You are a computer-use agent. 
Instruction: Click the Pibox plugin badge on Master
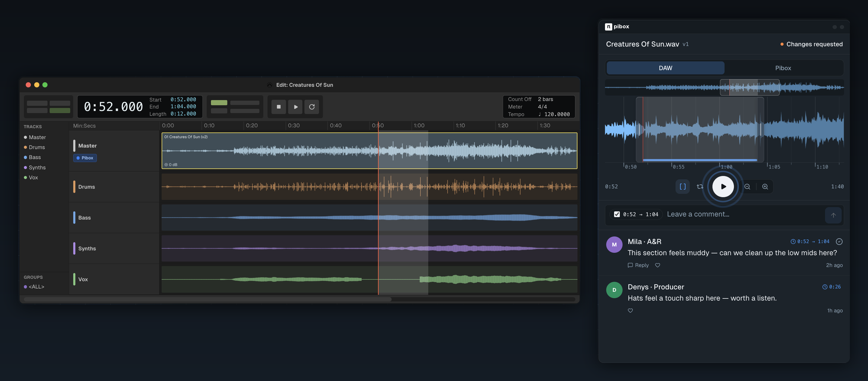(x=85, y=158)
